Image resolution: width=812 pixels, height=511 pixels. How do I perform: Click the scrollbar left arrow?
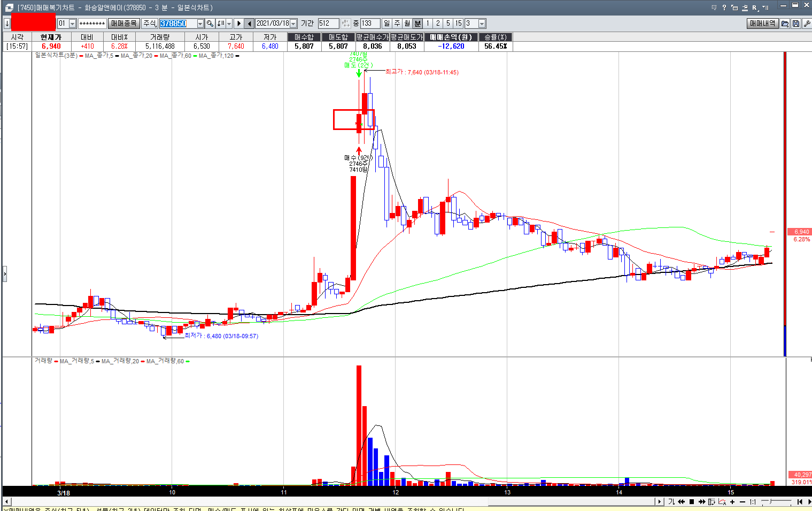pos(7,502)
